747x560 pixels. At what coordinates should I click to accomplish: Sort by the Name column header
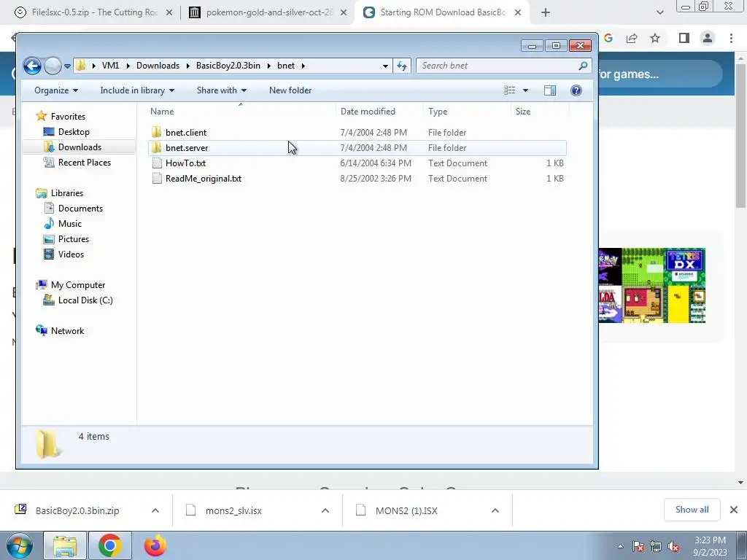[241, 112]
